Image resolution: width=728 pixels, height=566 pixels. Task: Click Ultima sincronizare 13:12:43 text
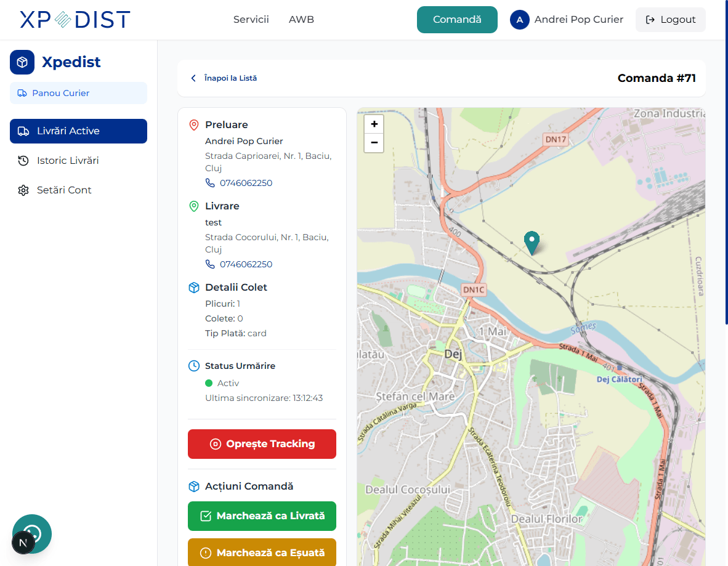click(264, 398)
